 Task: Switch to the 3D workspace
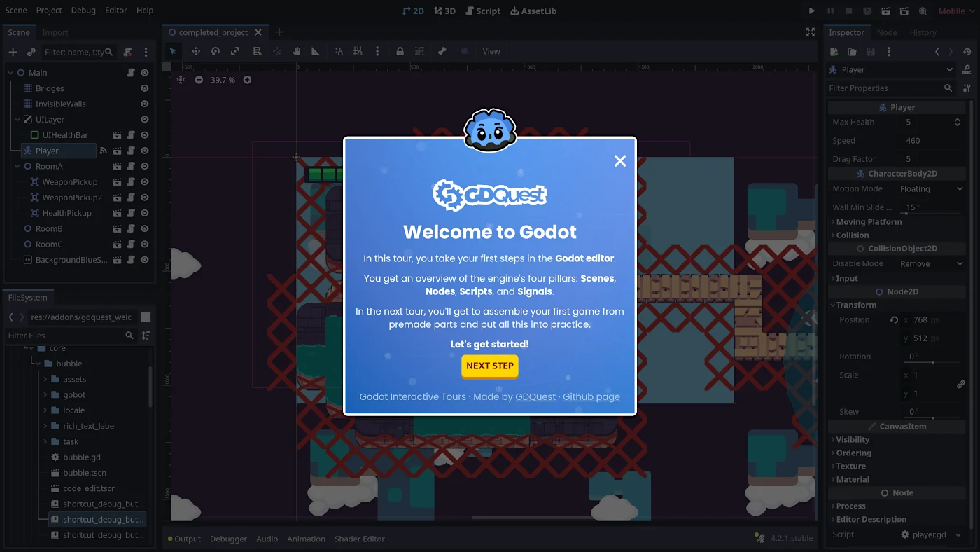coord(444,11)
